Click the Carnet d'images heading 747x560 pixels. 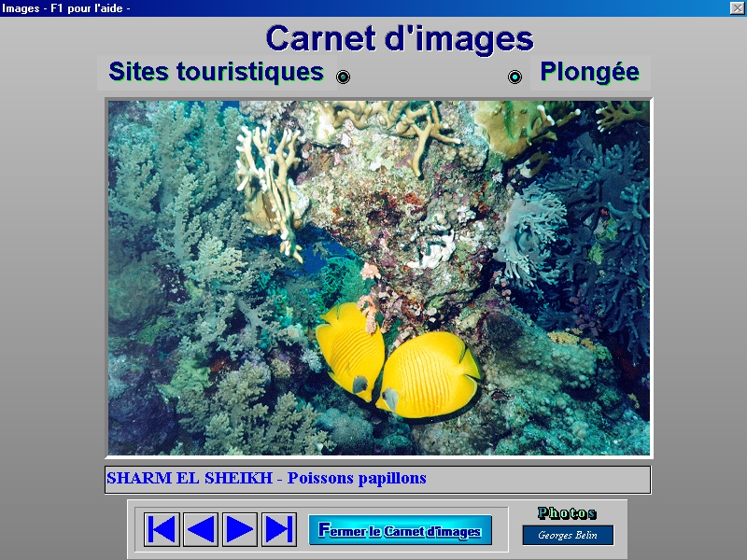(x=400, y=38)
